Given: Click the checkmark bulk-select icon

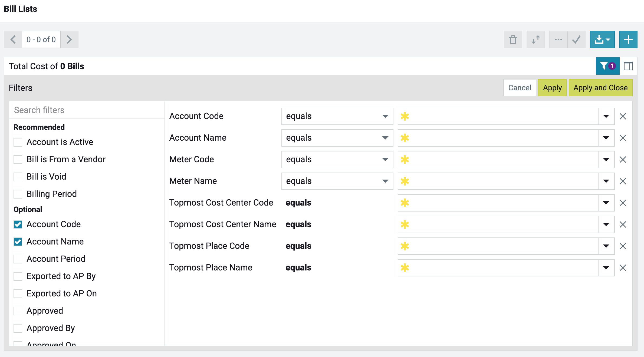Looking at the screenshot, I should [x=576, y=39].
